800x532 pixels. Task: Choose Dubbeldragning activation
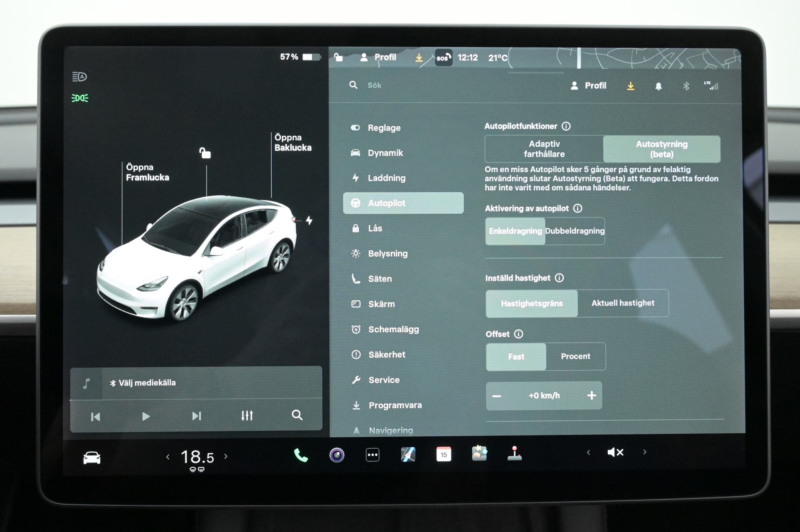click(575, 231)
